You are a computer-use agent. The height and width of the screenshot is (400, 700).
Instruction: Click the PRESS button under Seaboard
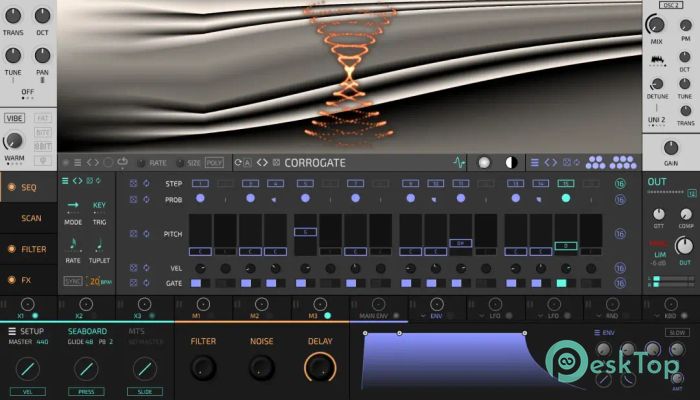85,391
